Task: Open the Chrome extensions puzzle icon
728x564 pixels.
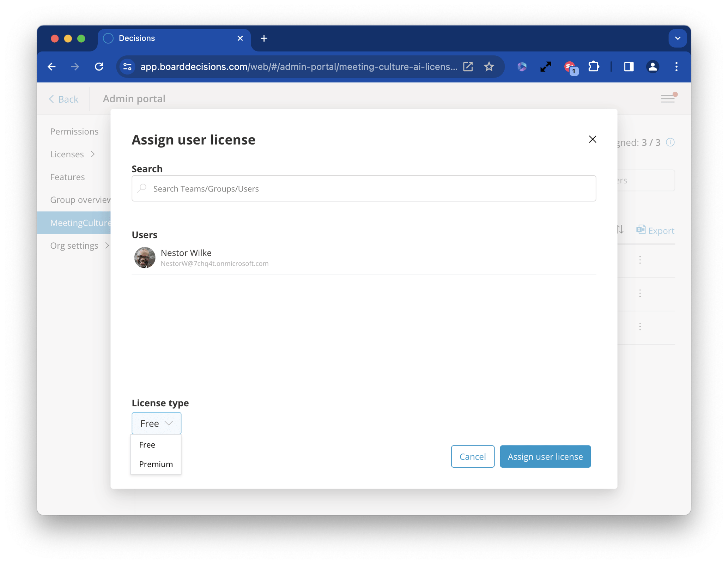Action: (x=594, y=67)
